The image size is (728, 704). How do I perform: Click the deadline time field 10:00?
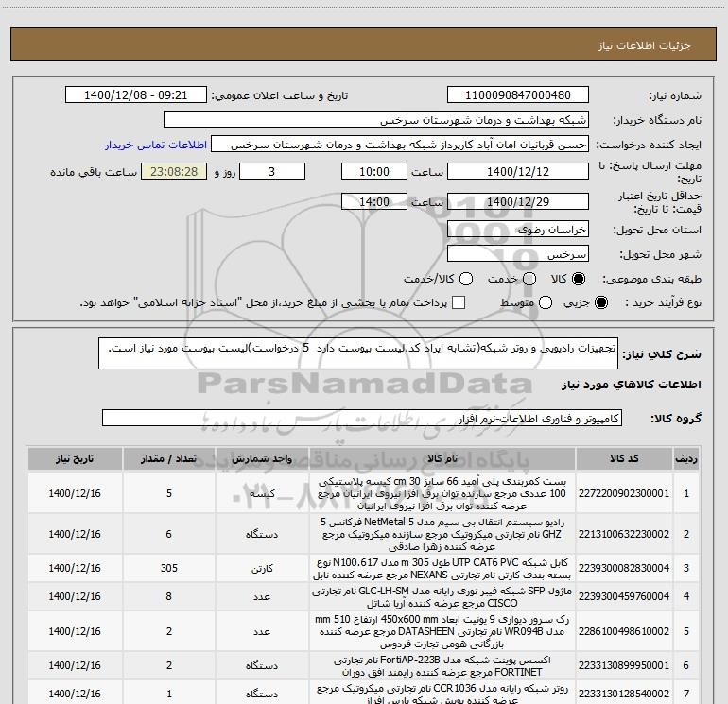[x=374, y=172]
